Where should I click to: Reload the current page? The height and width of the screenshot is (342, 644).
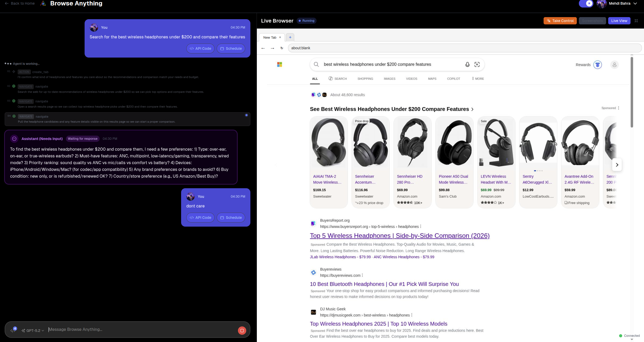coord(282,48)
